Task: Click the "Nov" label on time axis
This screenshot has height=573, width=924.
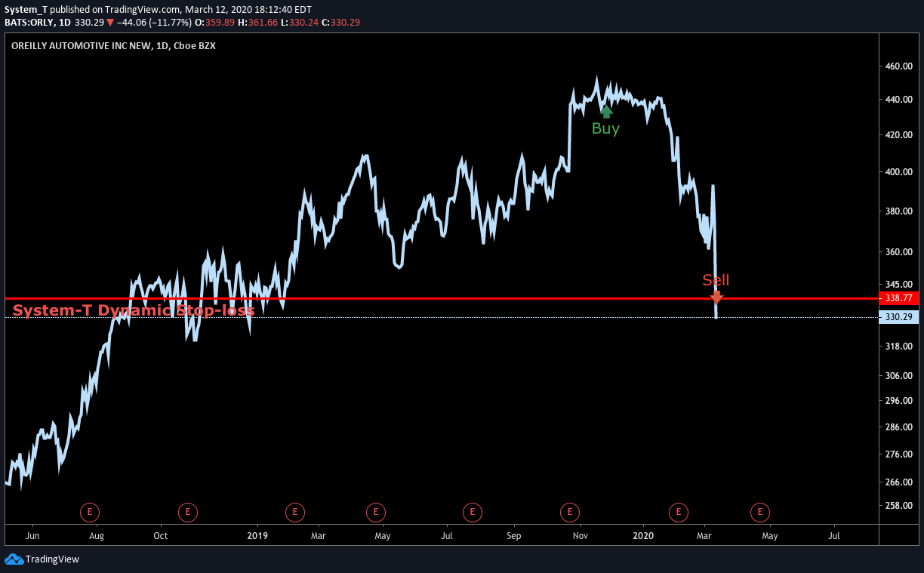Action: pyautogui.click(x=580, y=536)
